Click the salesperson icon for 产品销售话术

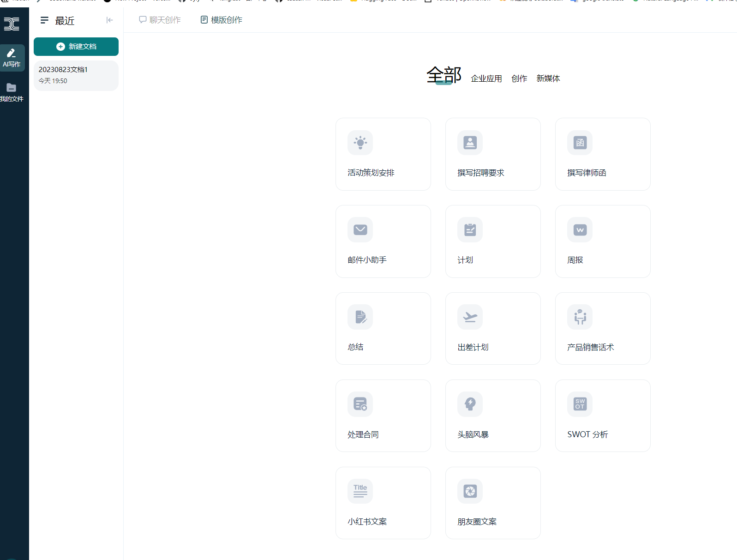click(580, 317)
